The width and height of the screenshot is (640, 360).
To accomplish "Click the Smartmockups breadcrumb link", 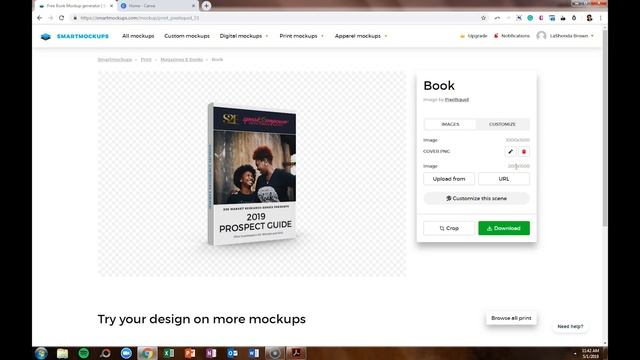I will pyautogui.click(x=115, y=60).
